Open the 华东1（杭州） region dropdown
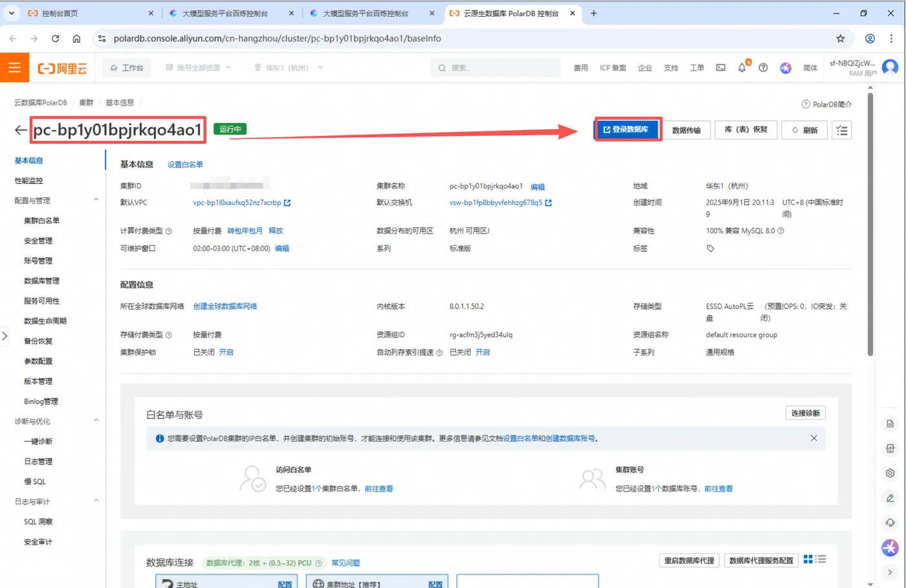906x588 pixels. tap(289, 67)
